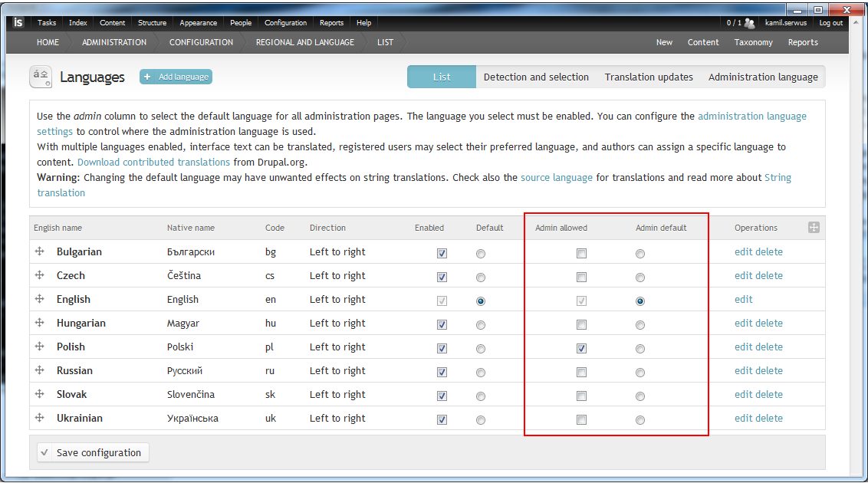
Task: Check Admin allowed for Bulgarian
Action: point(581,254)
